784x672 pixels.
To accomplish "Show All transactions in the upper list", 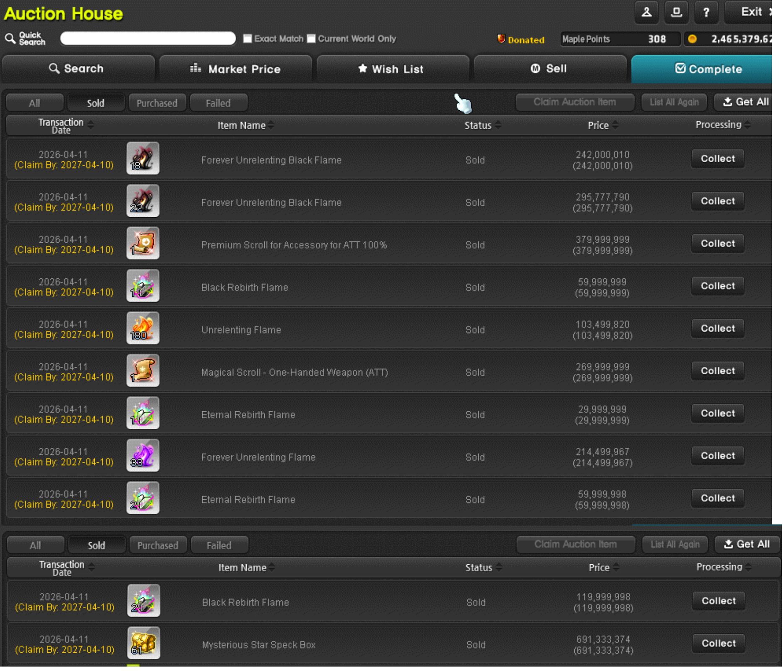I will pyautogui.click(x=35, y=103).
